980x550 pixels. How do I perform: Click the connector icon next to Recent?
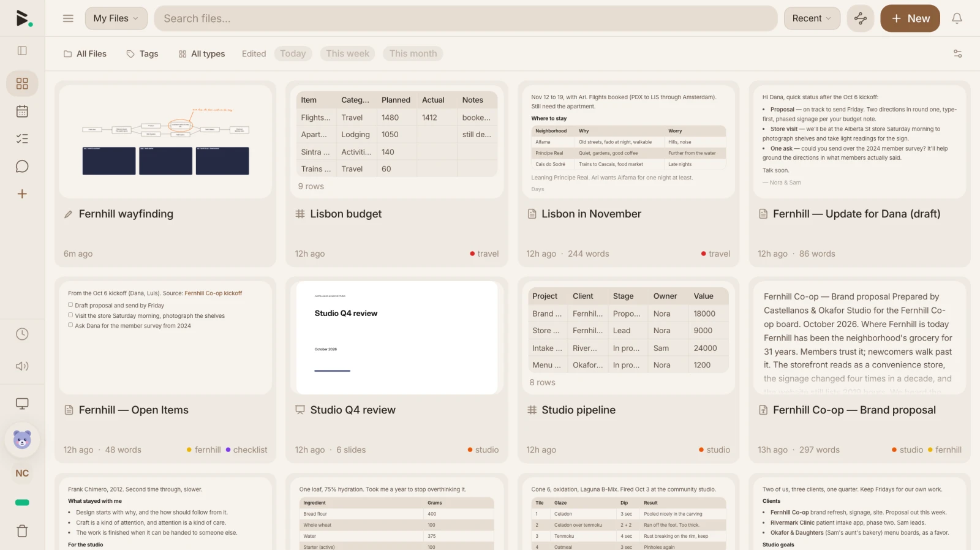pos(861,18)
